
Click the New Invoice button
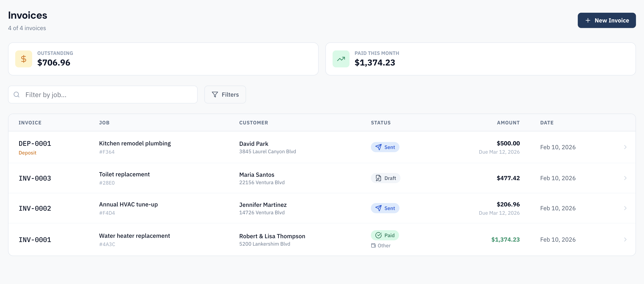tap(607, 20)
